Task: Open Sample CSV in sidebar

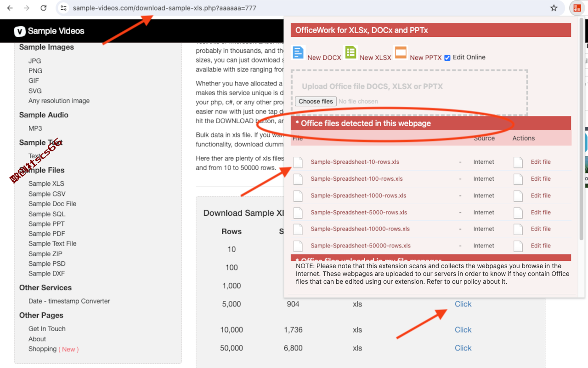Action: pyautogui.click(x=47, y=194)
